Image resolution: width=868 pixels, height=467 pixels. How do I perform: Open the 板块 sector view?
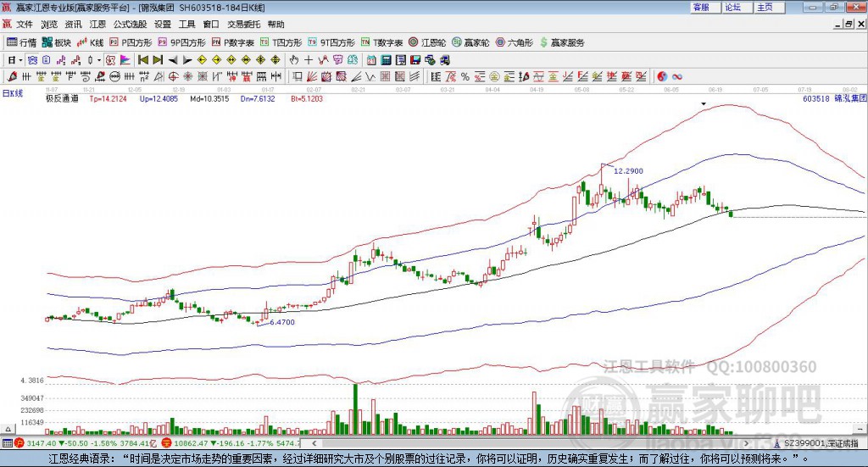(57, 42)
